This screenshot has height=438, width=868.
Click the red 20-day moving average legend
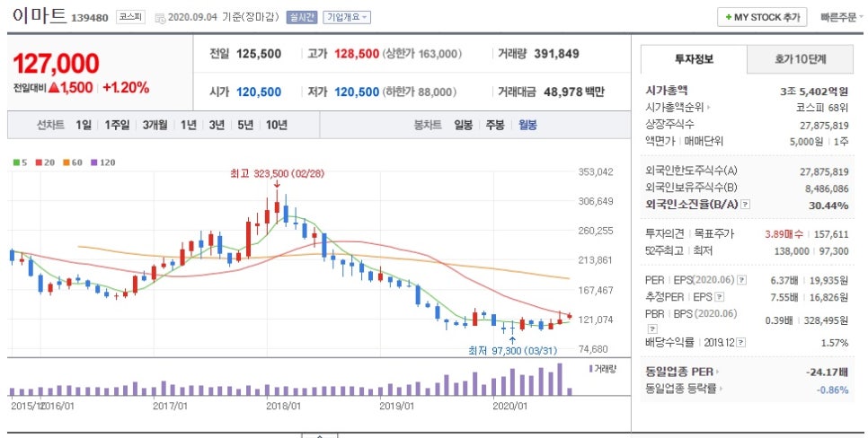[46, 162]
